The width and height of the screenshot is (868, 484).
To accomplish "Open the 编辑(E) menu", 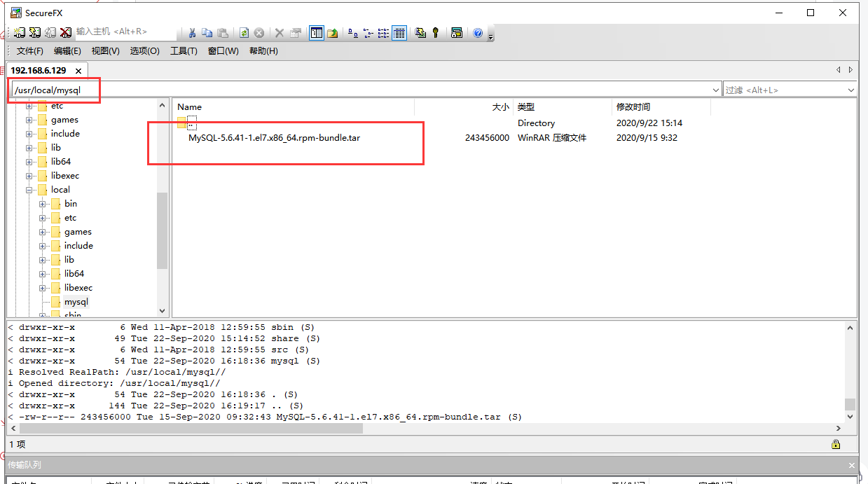I will tap(67, 51).
